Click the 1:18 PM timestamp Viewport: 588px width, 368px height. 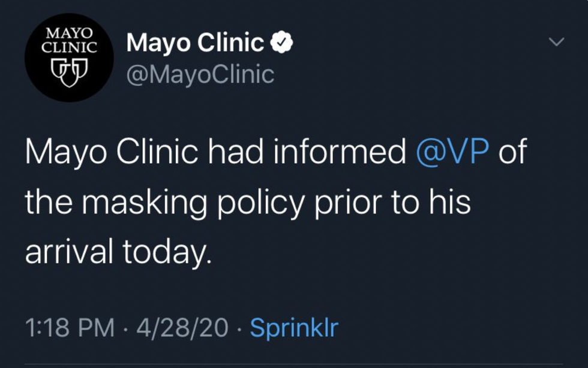[70, 328]
